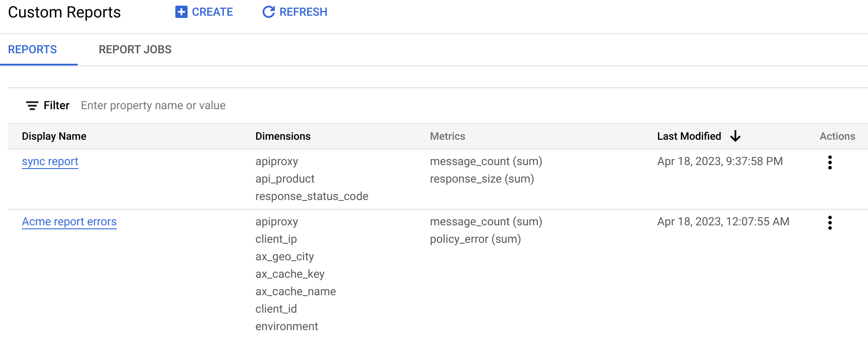Open the Acme report errors report
The width and height of the screenshot is (868, 338).
69,221
